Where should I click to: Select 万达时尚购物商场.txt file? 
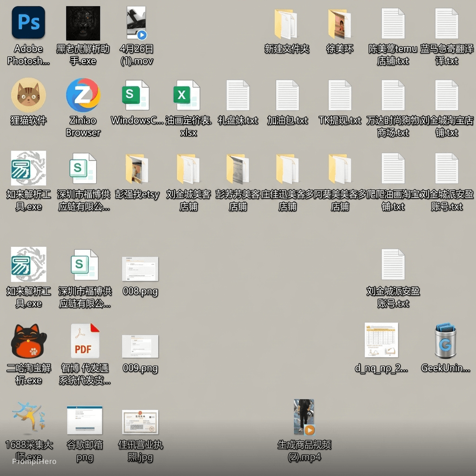coord(393,95)
